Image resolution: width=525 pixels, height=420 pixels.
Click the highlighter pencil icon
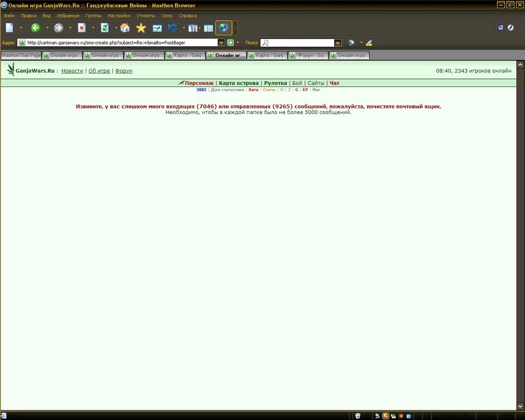pos(369,42)
